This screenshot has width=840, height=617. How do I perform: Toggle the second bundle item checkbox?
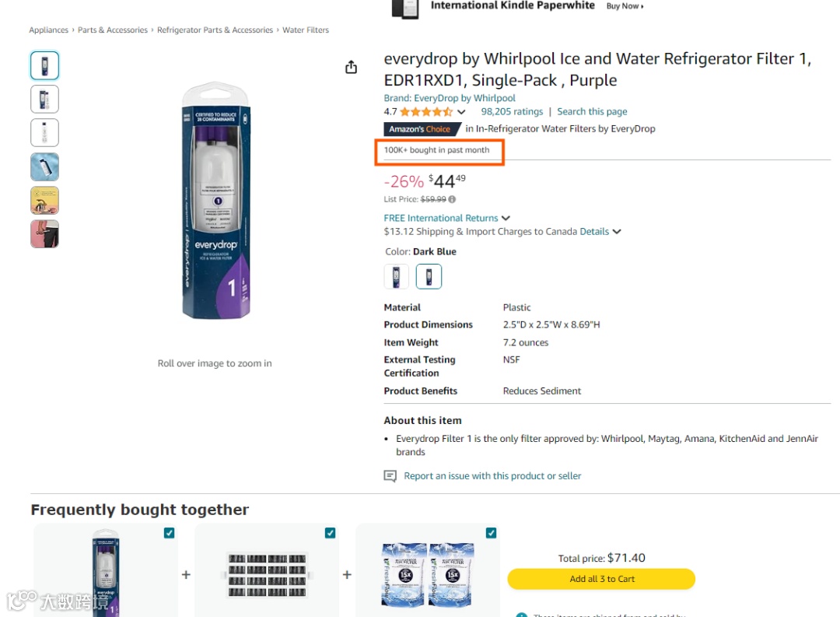331,533
